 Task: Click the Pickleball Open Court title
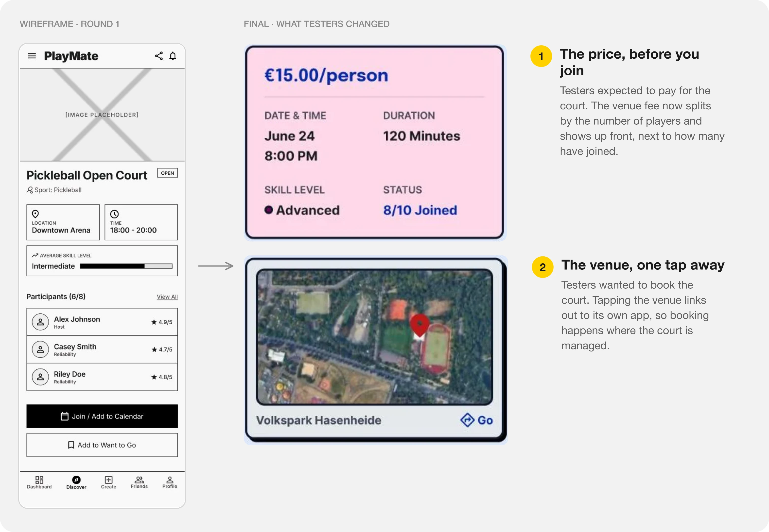[x=87, y=175]
